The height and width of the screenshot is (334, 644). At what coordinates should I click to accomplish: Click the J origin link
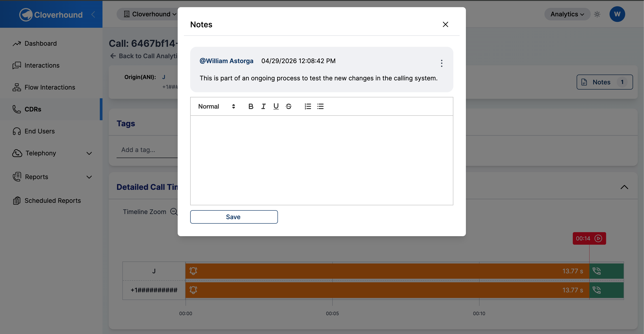[164, 77]
